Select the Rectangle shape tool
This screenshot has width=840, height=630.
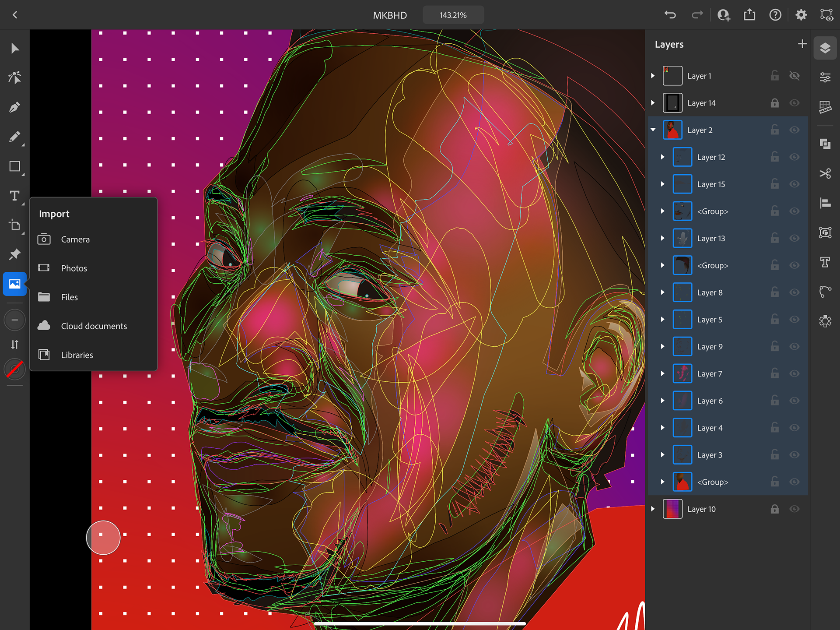[14, 166]
